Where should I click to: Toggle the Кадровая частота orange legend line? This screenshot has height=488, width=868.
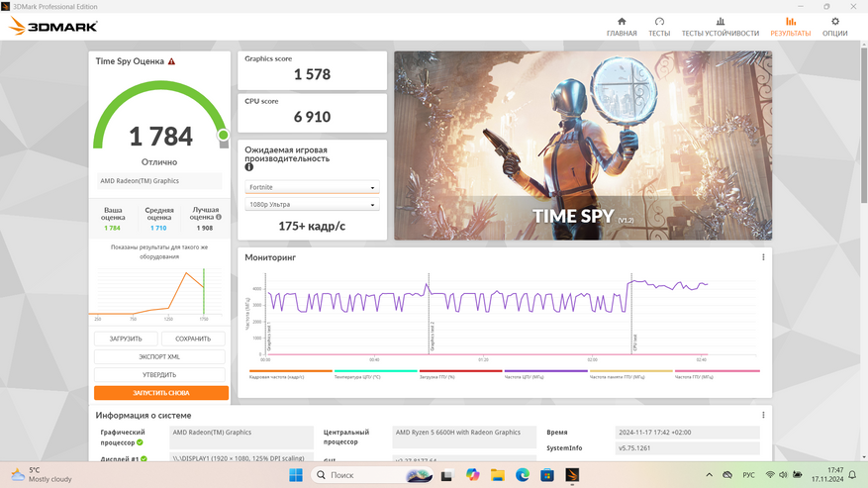click(291, 371)
